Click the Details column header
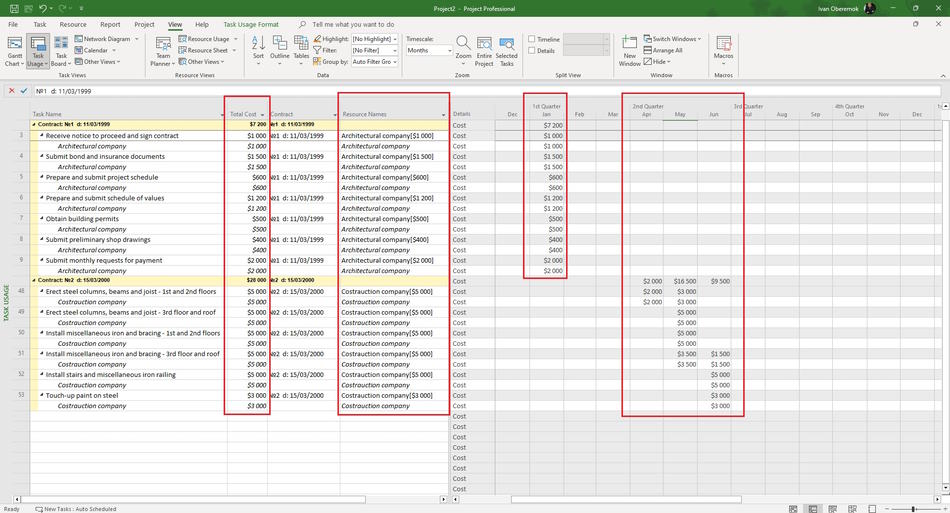This screenshot has height=513, width=950. pyautogui.click(x=462, y=114)
